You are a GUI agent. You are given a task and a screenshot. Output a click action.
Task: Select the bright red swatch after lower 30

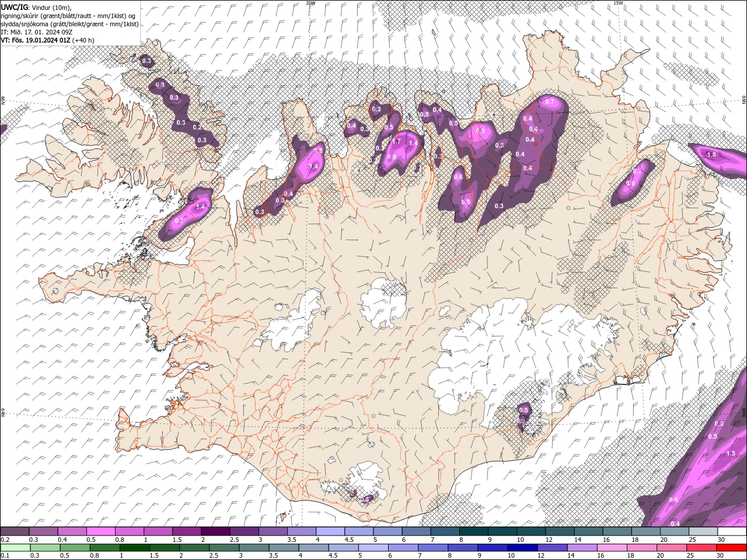(x=731, y=548)
